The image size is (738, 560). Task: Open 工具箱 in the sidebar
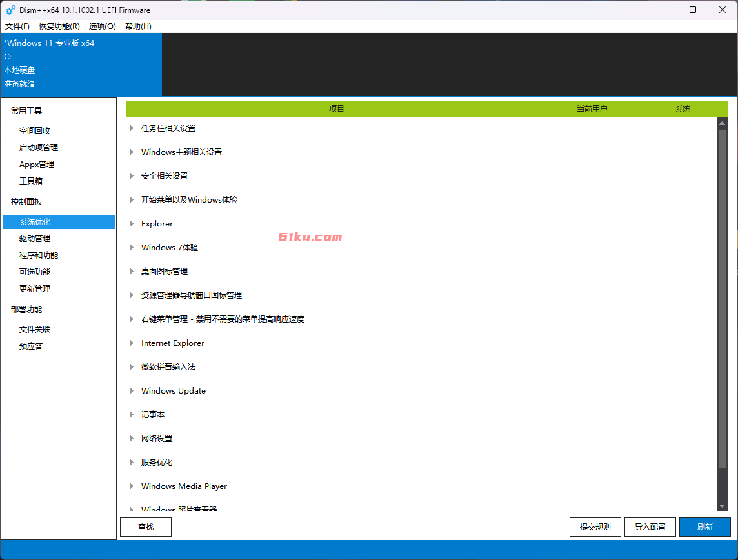[x=31, y=181]
